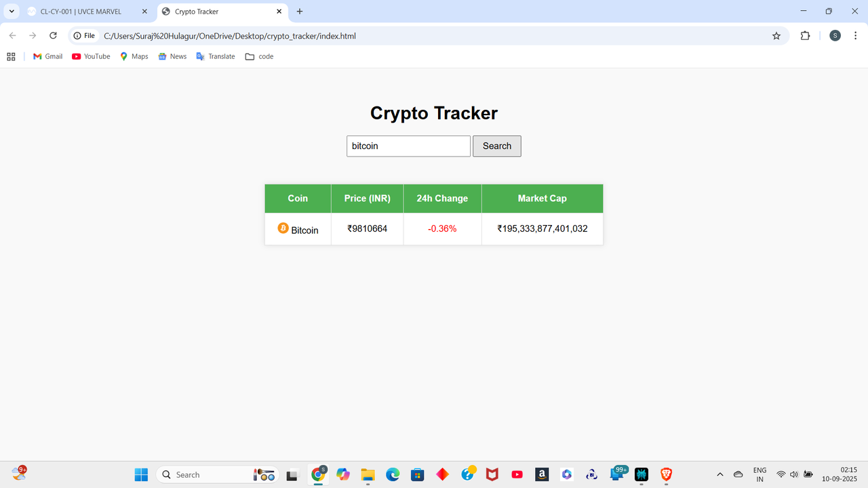Go forward in browser history

click(33, 36)
